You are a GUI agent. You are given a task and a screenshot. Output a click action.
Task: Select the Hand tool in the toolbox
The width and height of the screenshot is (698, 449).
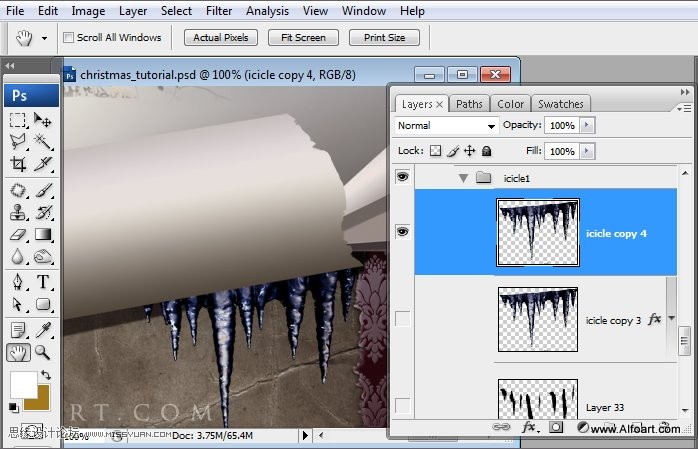pos(18,353)
